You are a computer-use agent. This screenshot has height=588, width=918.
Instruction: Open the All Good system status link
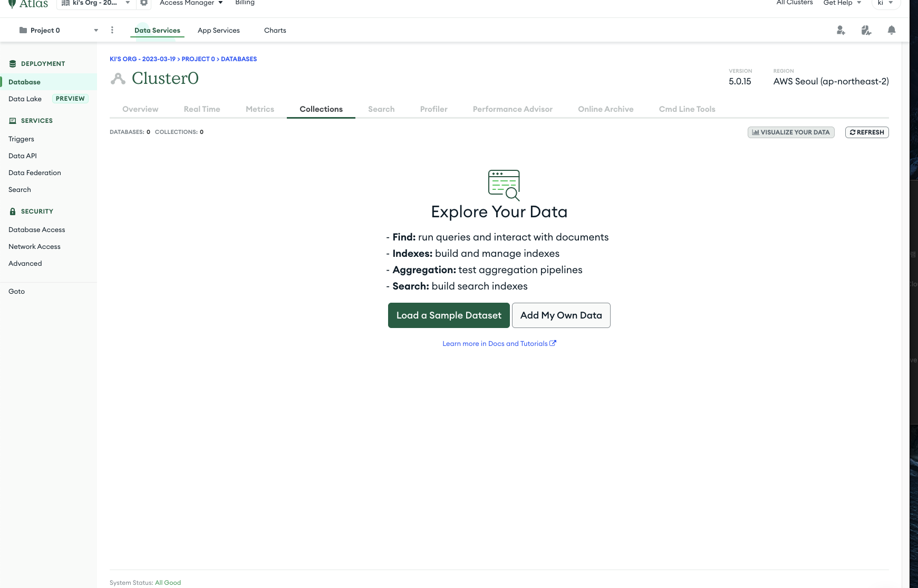pos(168,583)
